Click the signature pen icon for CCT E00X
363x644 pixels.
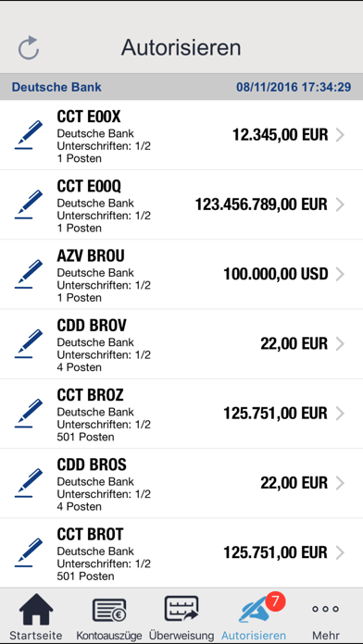(29, 135)
